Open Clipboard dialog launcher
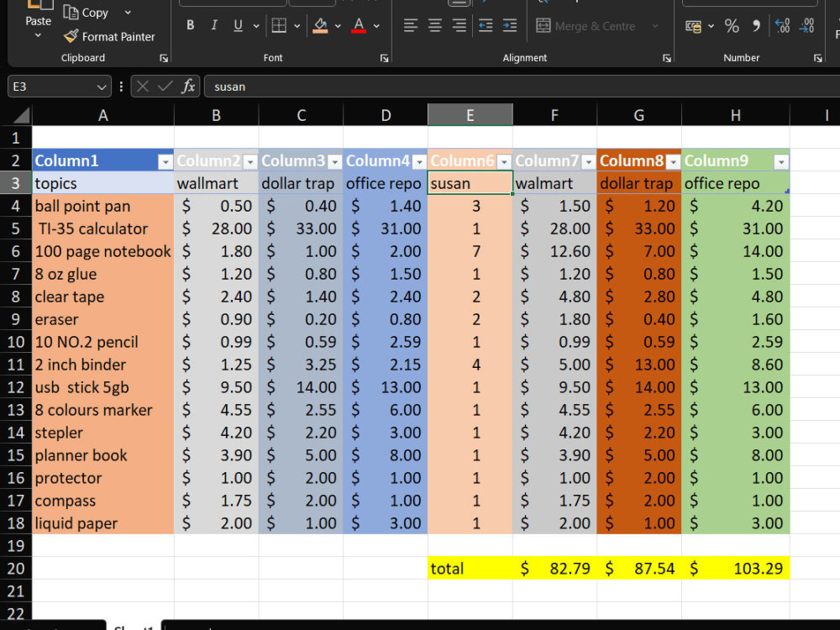The width and height of the screenshot is (840, 630). (164, 58)
